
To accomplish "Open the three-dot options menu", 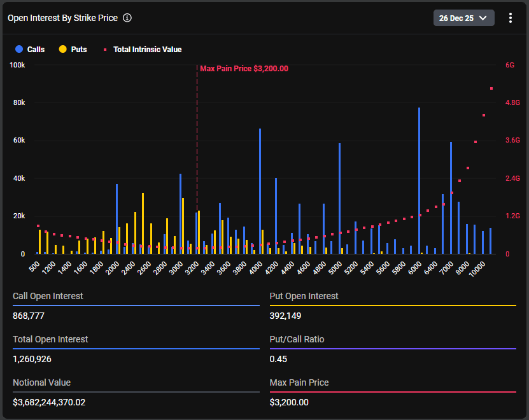I will 510,18.
